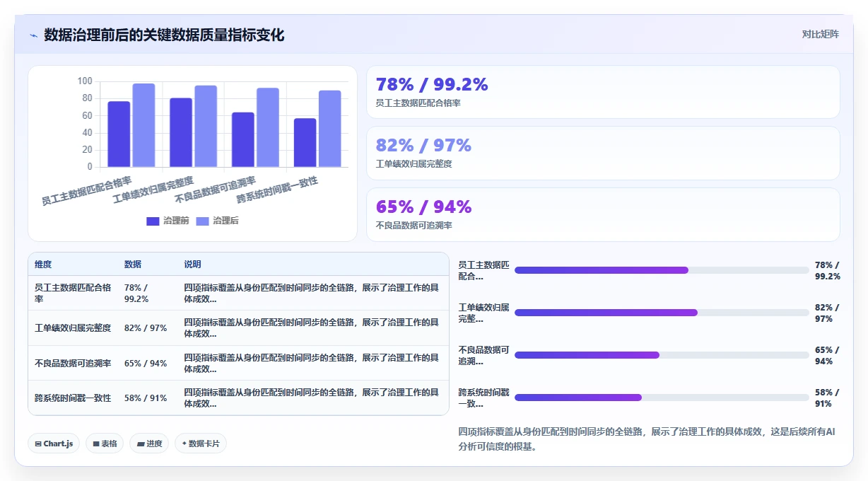This screenshot has width=868, height=481.
Task: Click the 治理前 bar for 跨系统时间戳一致性
Action: click(x=305, y=143)
